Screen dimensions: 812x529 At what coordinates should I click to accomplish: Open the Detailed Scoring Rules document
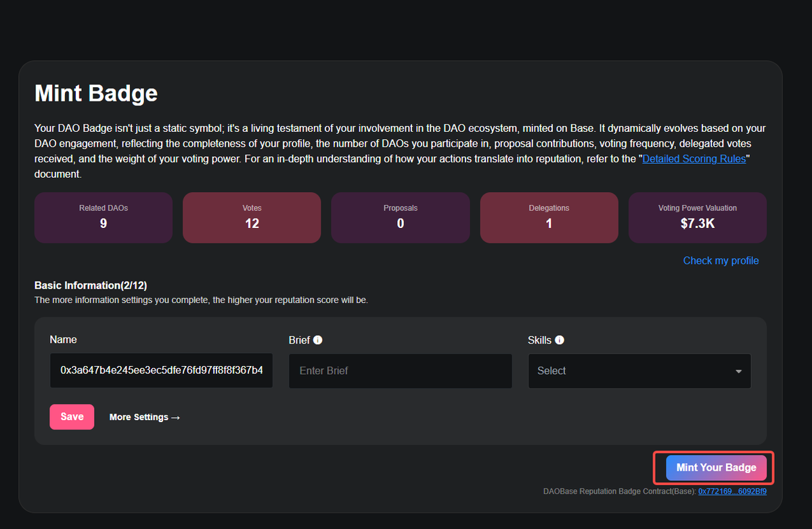coord(694,158)
